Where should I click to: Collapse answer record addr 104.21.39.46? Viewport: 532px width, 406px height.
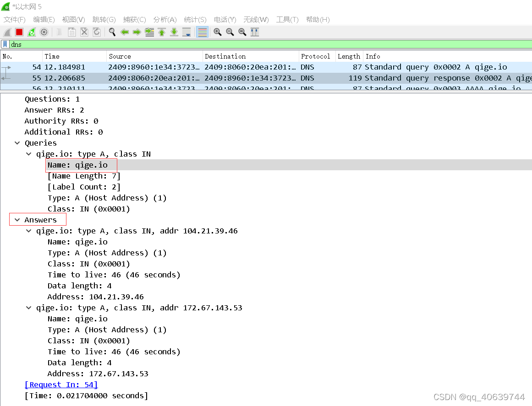29,231
